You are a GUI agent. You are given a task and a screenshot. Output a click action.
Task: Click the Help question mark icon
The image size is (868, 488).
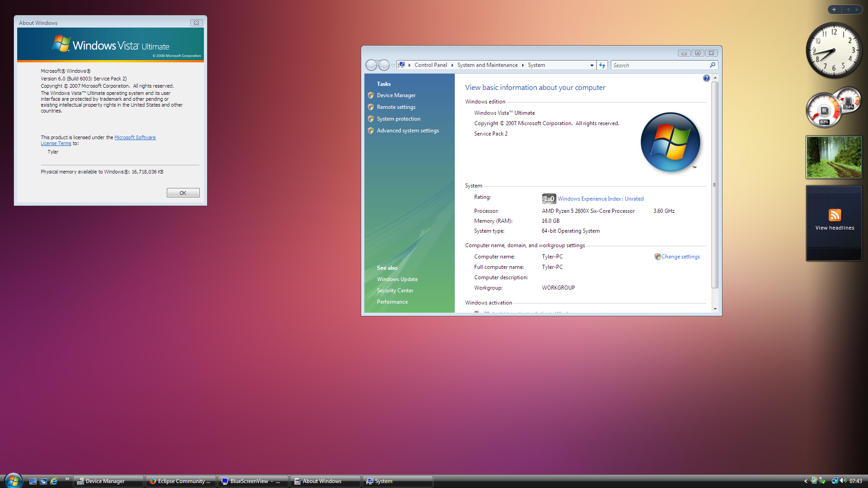tap(706, 78)
